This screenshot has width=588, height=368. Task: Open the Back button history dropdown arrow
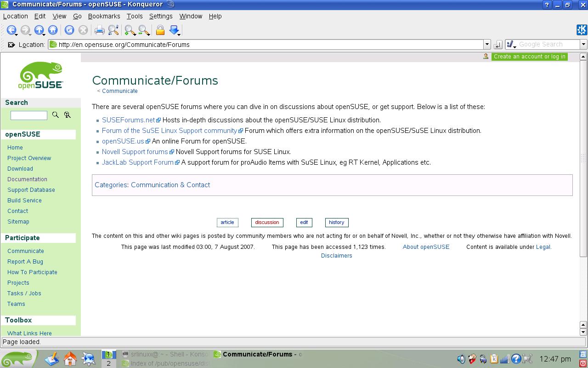[x=17, y=34]
